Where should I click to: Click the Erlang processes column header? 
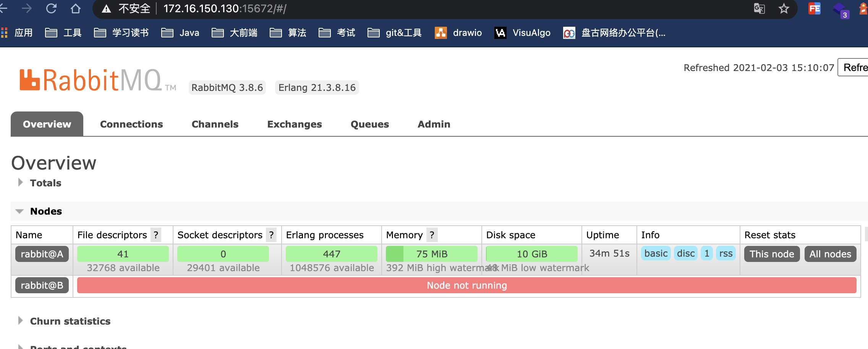point(325,235)
